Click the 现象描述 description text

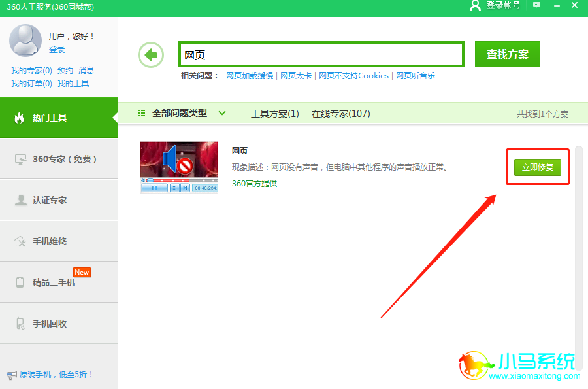point(340,167)
